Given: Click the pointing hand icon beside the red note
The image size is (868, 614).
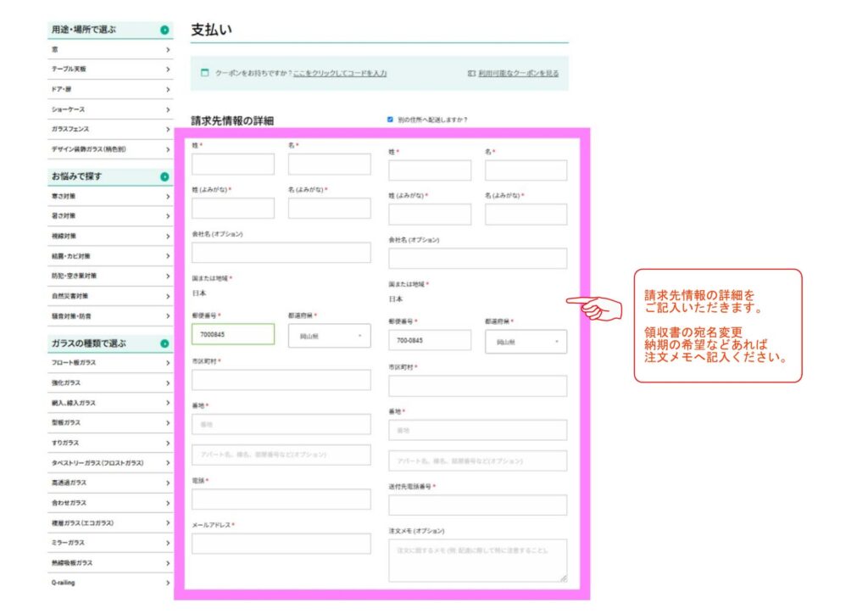Looking at the screenshot, I should 594,308.
